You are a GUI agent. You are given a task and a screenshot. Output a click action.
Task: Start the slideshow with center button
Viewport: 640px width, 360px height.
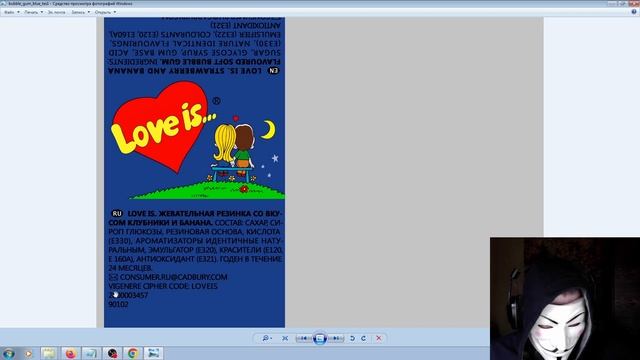click(320, 338)
